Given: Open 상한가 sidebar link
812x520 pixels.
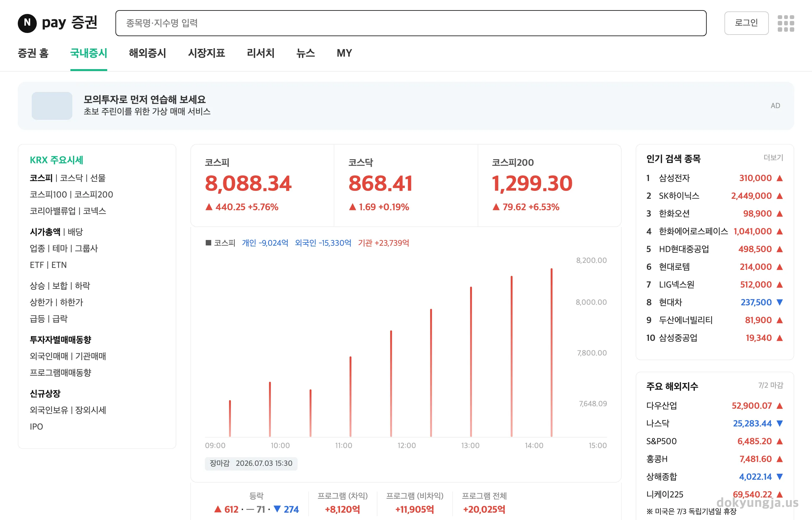Looking at the screenshot, I should tap(41, 302).
